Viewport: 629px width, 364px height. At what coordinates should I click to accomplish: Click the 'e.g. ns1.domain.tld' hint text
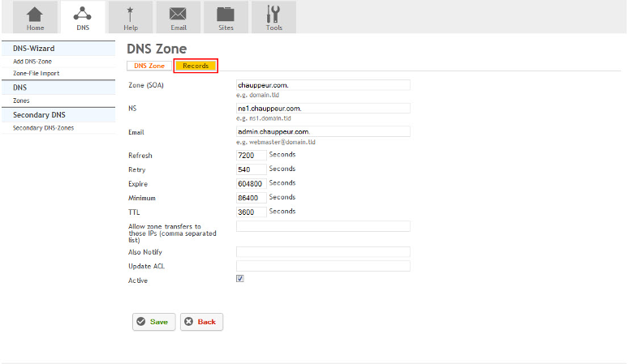264,118
